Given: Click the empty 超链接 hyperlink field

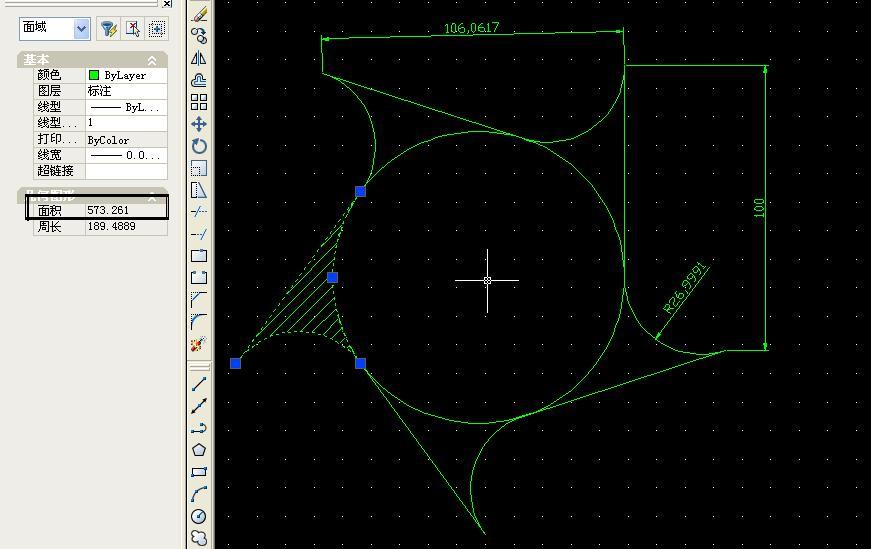Looking at the screenshot, I should point(126,171).
